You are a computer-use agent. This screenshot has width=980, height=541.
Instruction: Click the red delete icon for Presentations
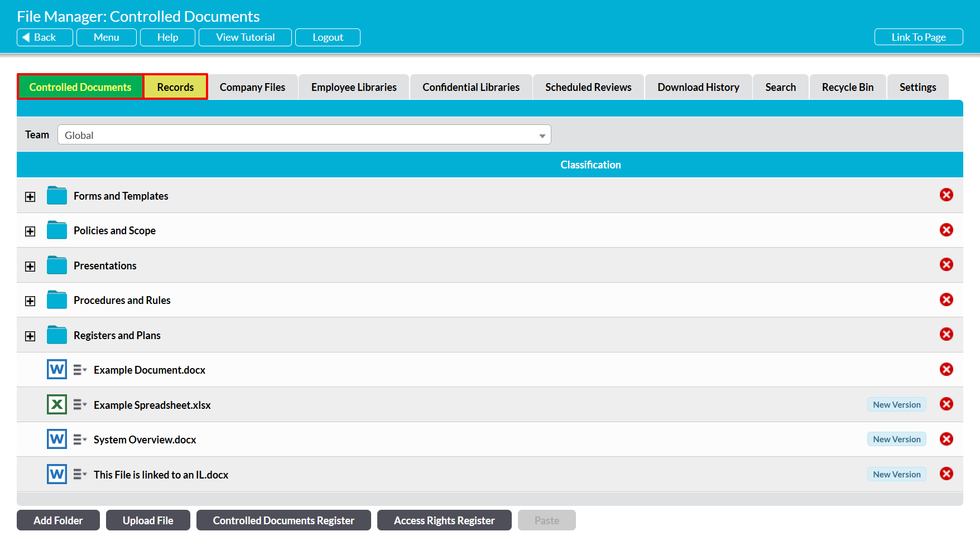pos(946,265)
